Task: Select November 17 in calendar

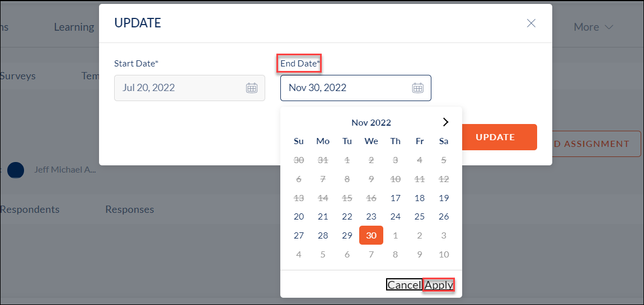Action: [396, 198]
